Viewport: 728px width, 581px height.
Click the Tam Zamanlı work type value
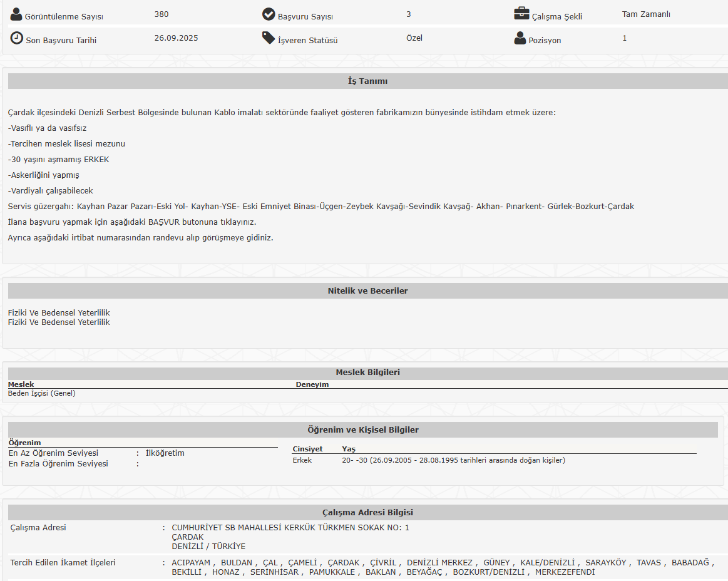click(646, 14)
